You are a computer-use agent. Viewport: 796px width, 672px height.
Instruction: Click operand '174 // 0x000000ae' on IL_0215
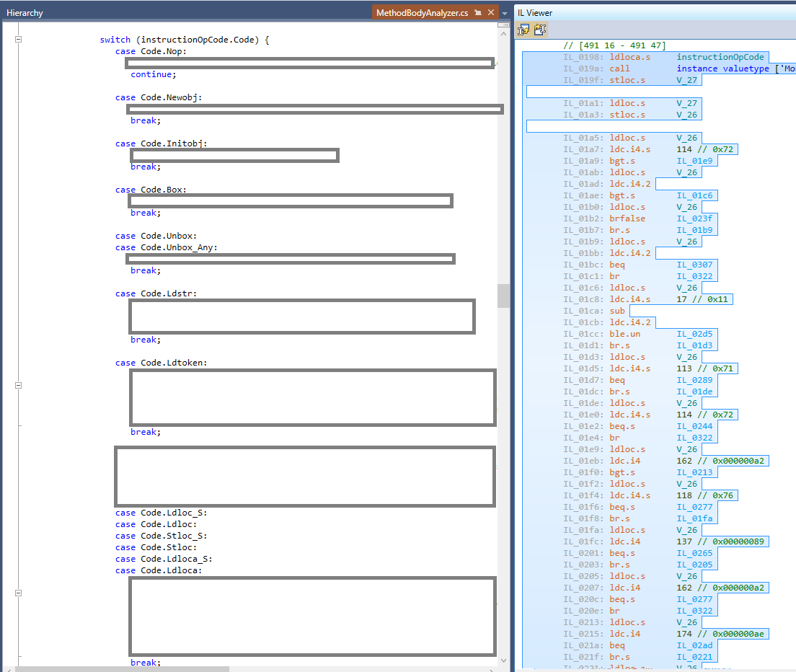click(720, 634)
